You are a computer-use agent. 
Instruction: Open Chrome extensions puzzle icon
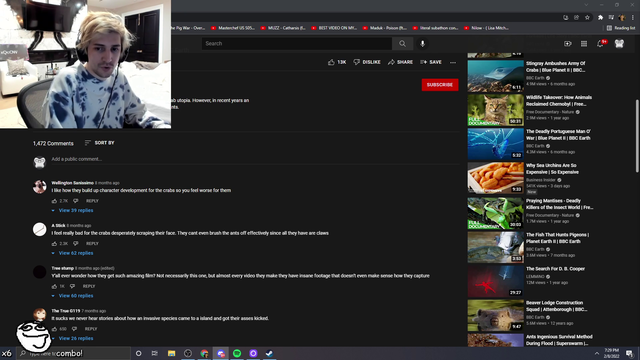[600, 18]
